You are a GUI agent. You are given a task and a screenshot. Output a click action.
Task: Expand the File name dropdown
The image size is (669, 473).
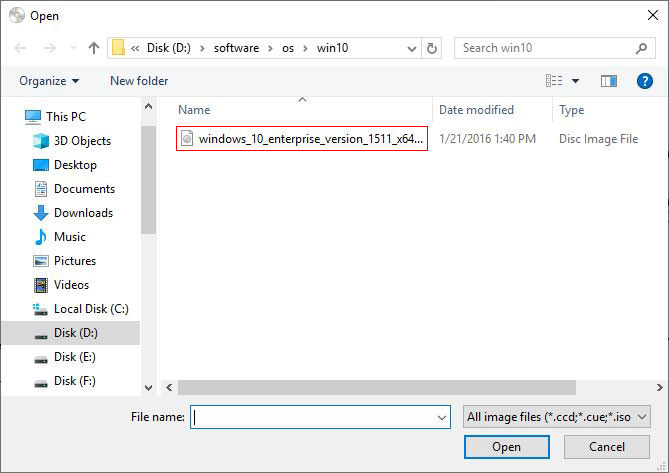point(442,418)
